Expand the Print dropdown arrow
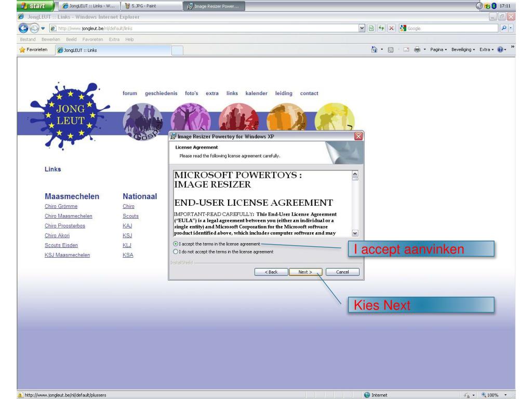The height and width of the screenshot is (399, 532). click(x=425, y=49)
